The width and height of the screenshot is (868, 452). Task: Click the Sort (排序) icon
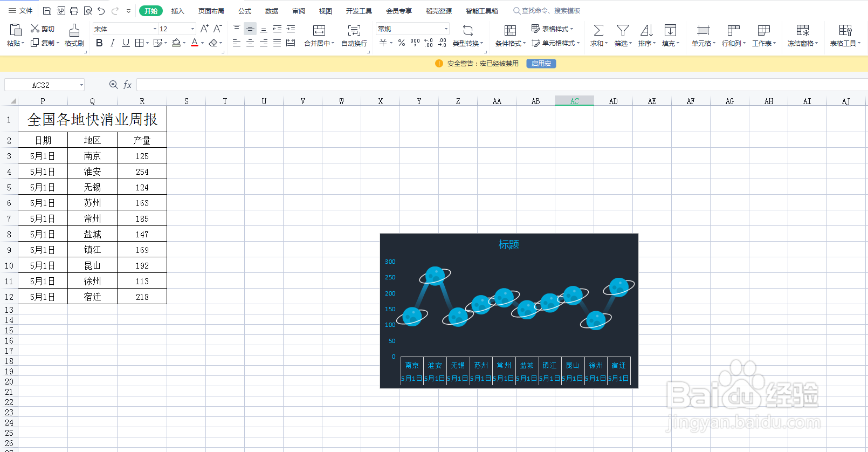646,30
